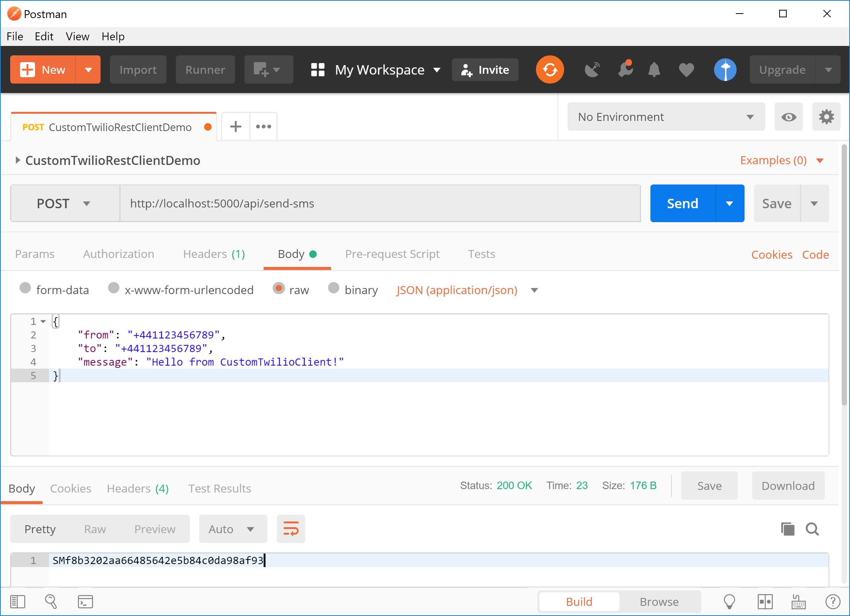Click the blue Send button

coord(682,203)
